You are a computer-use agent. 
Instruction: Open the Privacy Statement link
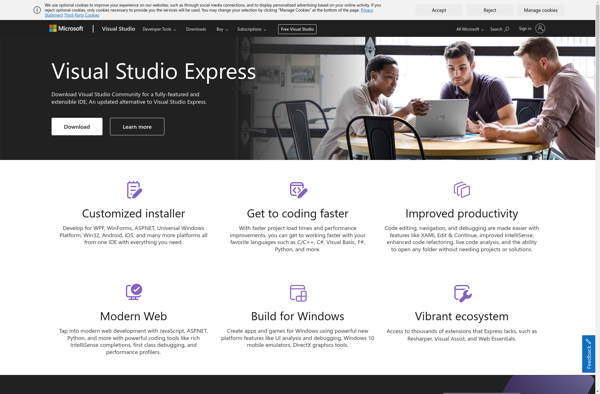(366, 10)
